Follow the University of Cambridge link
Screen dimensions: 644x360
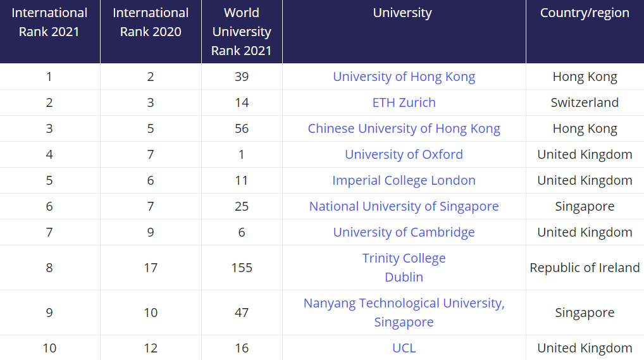(404, 232)
